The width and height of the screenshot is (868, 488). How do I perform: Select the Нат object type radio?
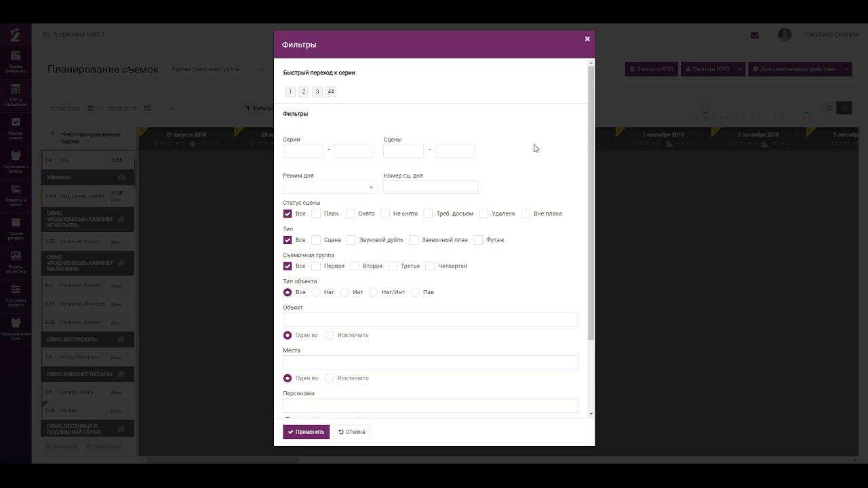pyautogui.click(x=316, y=292)
